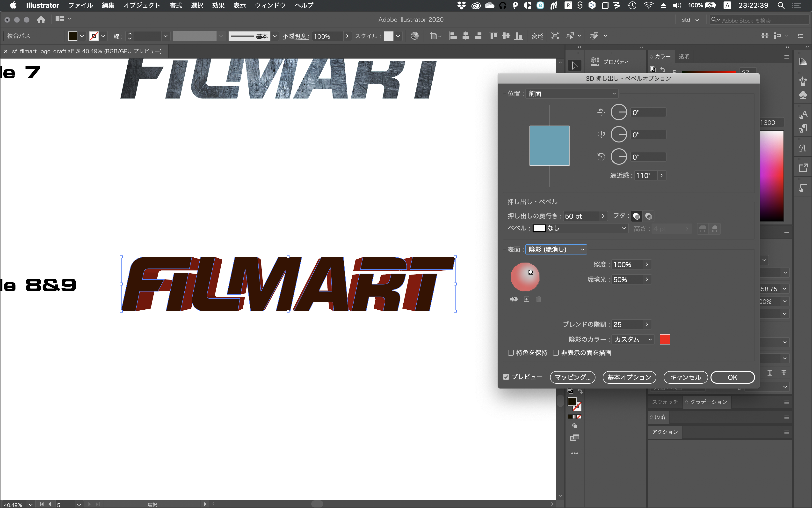Viewport: 812px width, 508px height.
Task: Expand the 照度 intensity slider arrow
Action: point(647,264)
